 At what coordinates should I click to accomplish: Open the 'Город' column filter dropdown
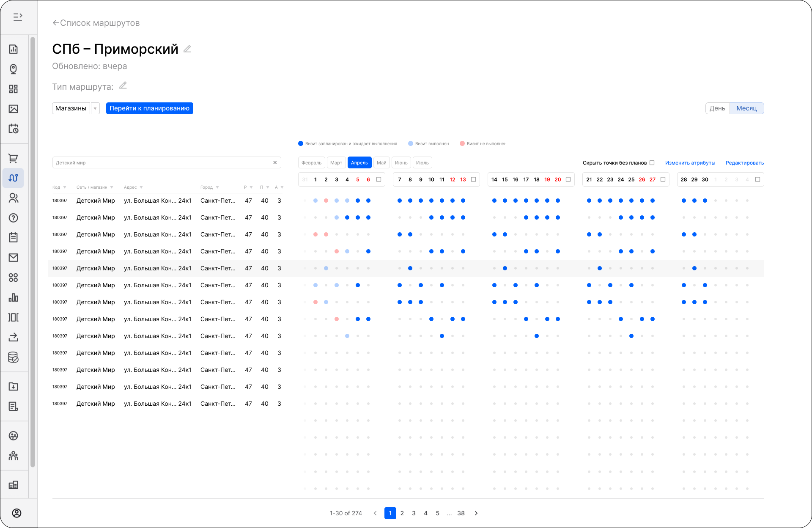coord(217,187)
